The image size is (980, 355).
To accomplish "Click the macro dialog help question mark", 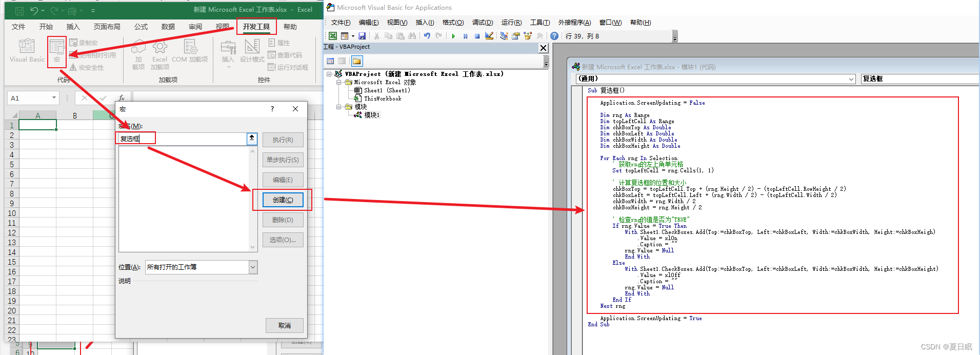I will 272,109.
